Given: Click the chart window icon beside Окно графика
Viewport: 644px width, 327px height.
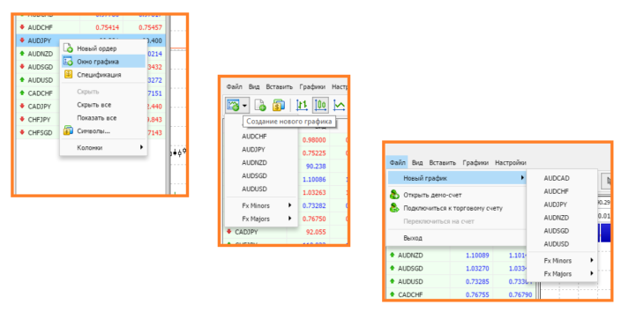Looking at the screenshot, I should [68, 61].
